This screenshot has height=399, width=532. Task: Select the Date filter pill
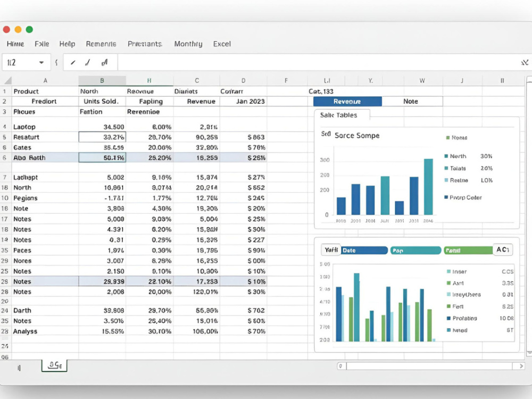(364, 251)
